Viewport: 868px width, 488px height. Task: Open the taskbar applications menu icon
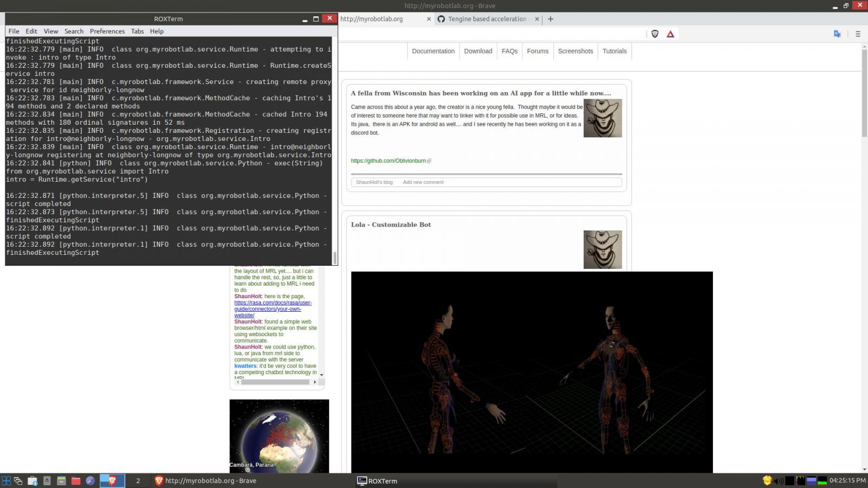tap(7, 480)
